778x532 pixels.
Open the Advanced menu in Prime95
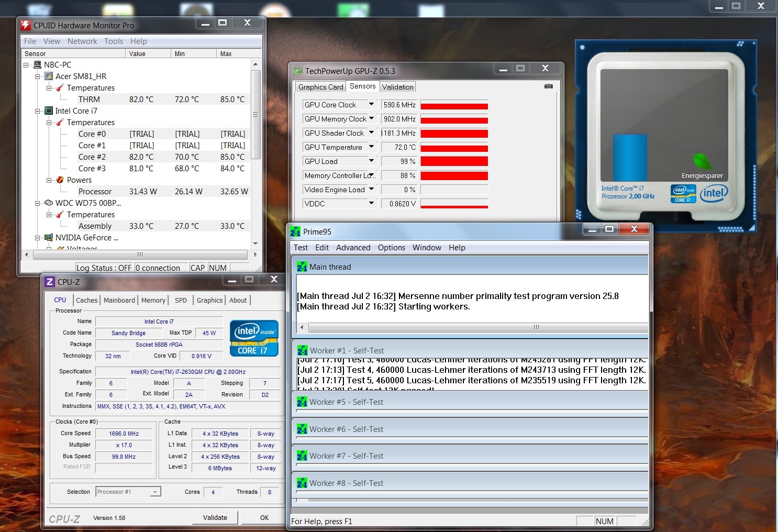click(353, 248)
